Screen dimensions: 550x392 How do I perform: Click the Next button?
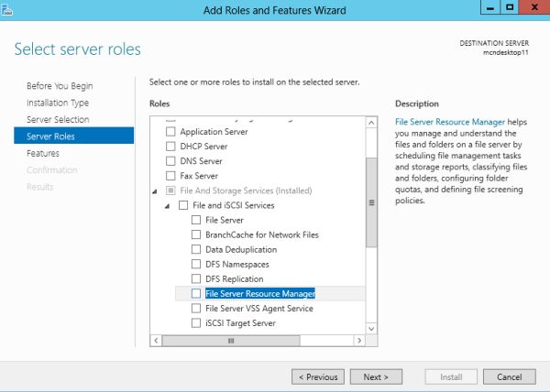click(376, 376)
